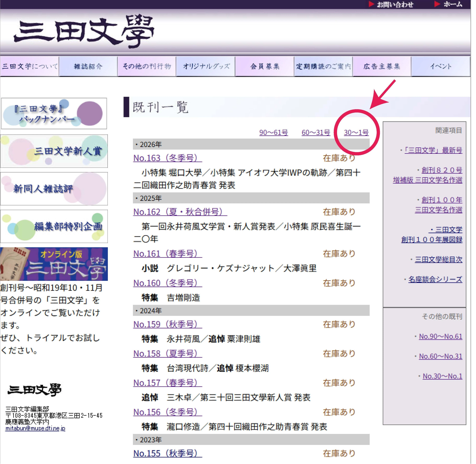Open 三田文学 創刊１００年展図録 link
Viewport: 476px width, 464px height.
tap(432, 234)
